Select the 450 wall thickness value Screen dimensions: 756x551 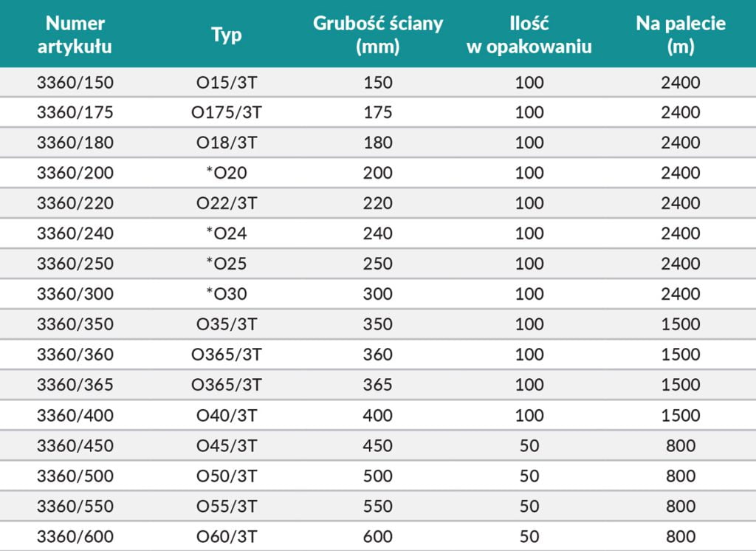click(x=378, y=445)
